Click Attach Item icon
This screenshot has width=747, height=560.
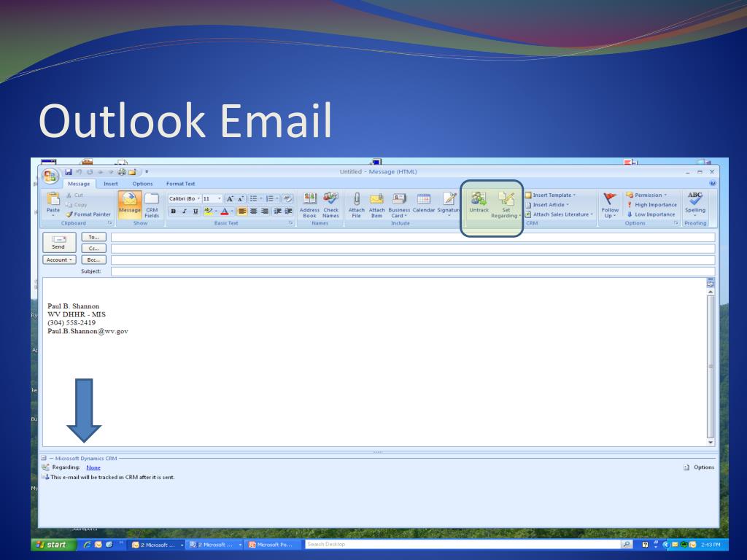tap(376, 205)
